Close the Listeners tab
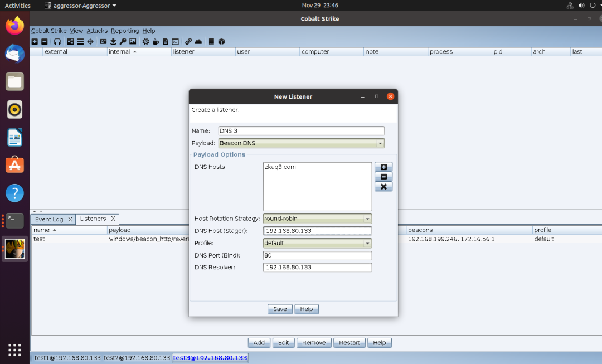 pos(113,219)
